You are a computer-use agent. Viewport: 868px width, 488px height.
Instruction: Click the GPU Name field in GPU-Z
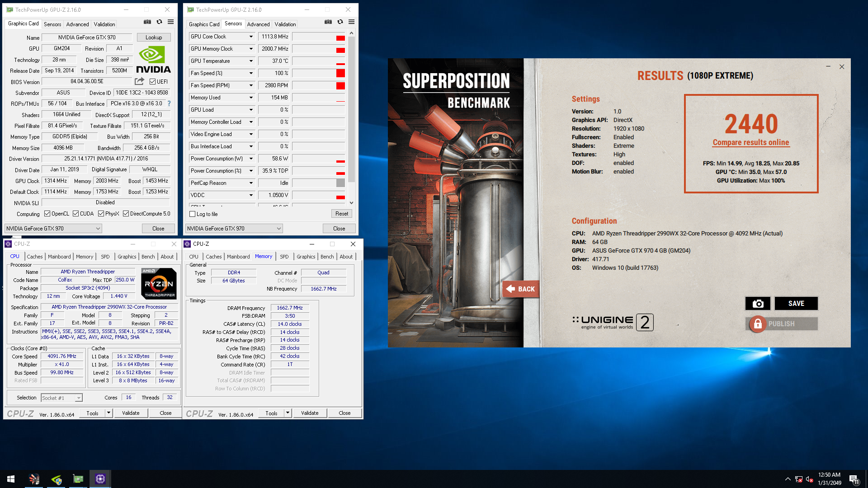pos(87,38)
